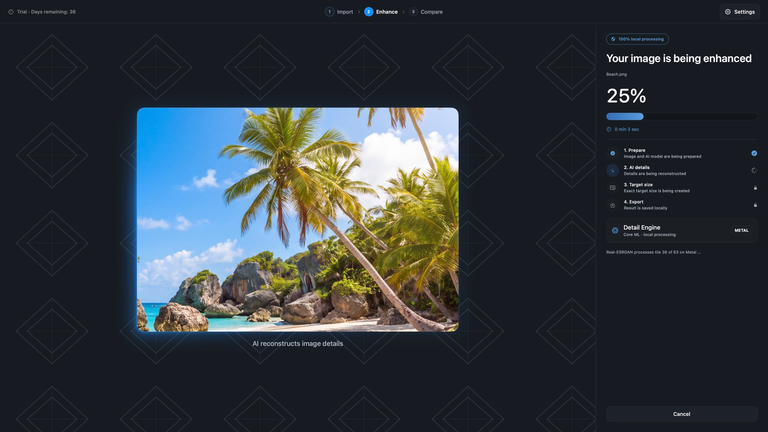The image size is (768, 432).
Task: Click 'Your image is being enhanced' heading
Action: 678,58
